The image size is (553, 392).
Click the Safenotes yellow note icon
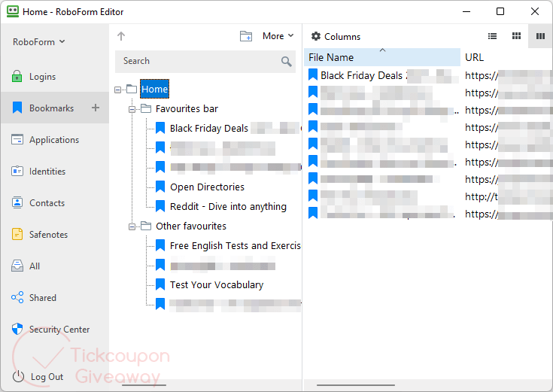(17, 234)
